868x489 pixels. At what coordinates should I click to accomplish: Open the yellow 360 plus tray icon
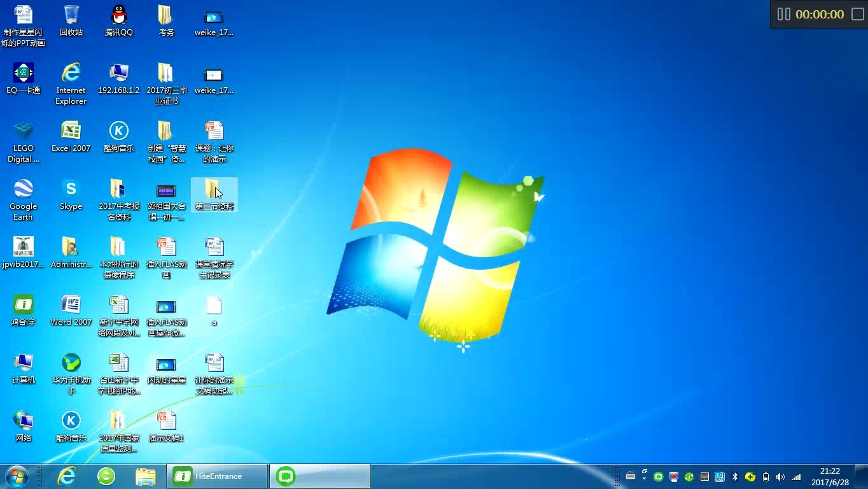click(x=750, y=477)
